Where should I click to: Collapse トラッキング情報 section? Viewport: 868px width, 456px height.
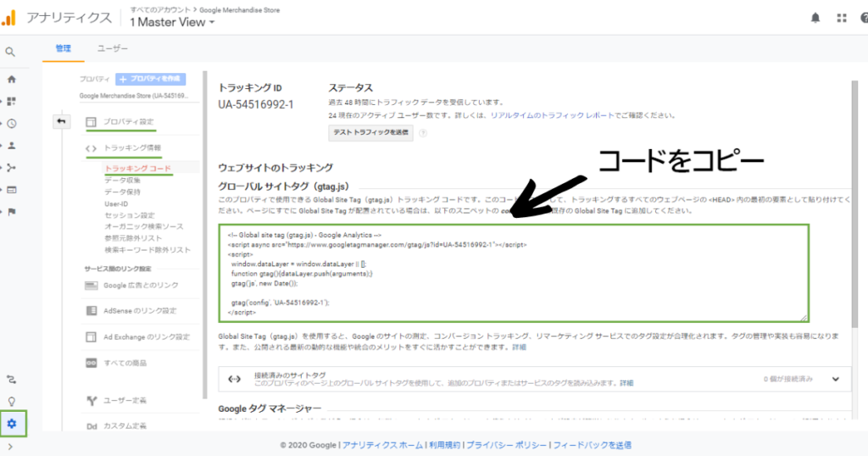click(131, 148)
